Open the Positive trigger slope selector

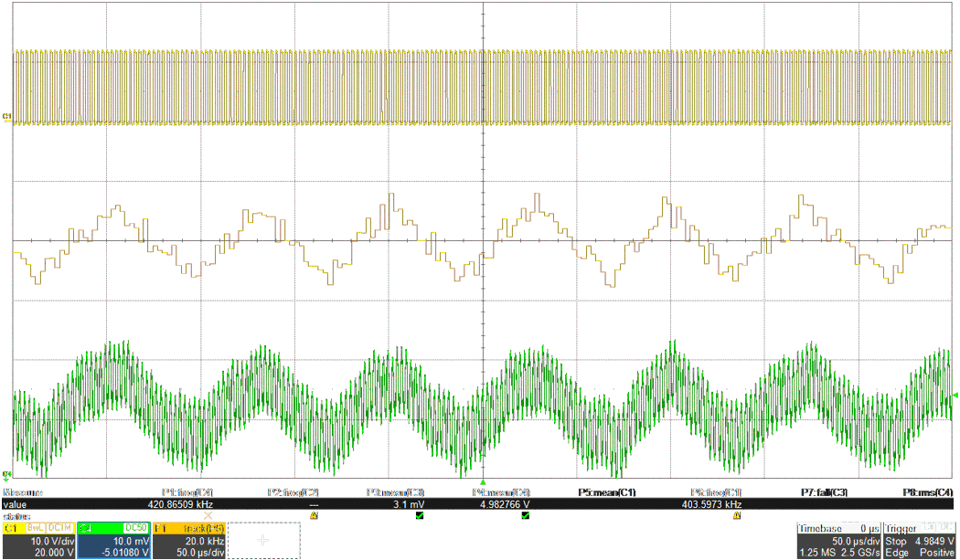pos(938,552)
